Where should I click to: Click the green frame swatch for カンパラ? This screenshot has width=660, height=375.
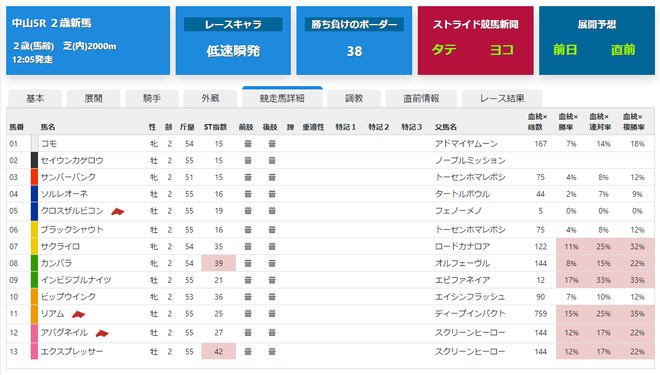click(x=35, y=263)
